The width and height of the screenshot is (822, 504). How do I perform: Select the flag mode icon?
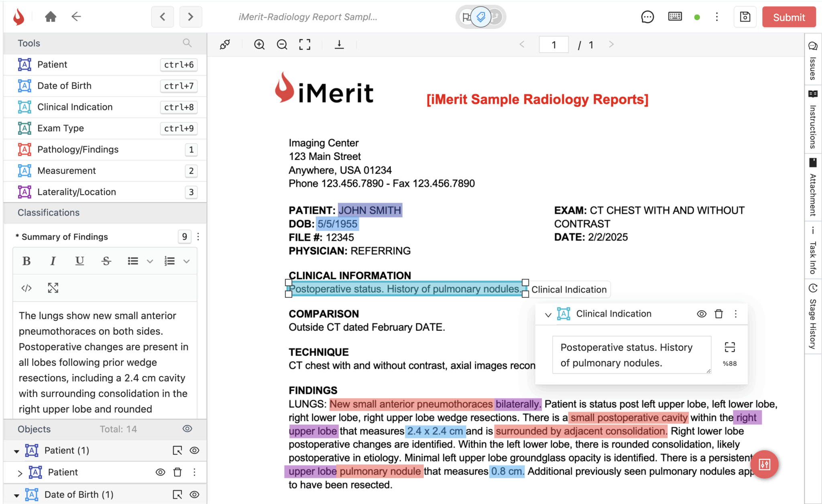point(466,17)
